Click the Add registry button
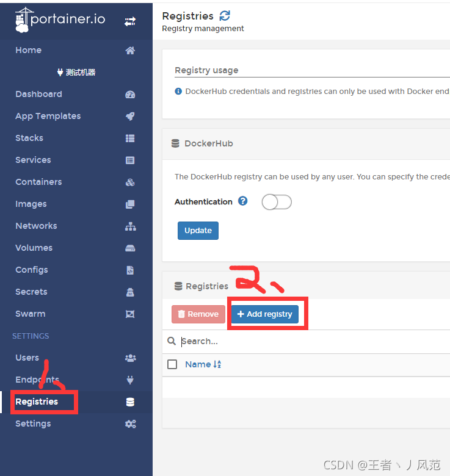 tap(265, 314)
